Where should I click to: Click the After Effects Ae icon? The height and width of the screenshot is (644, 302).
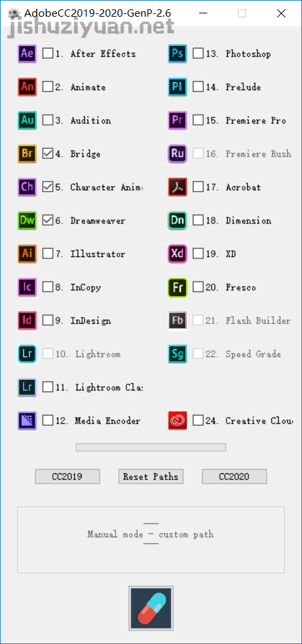pos(27,53)
